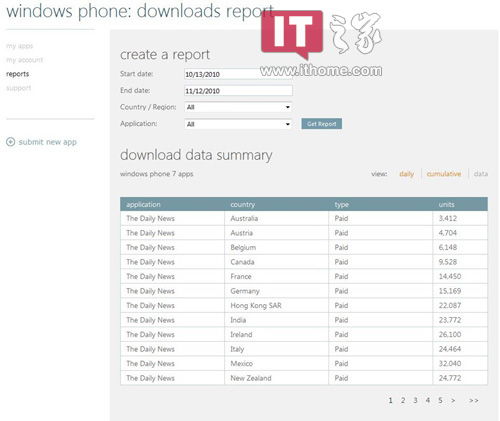Click the Get Report button
The image size is (500, 421).
pos(321,124)
